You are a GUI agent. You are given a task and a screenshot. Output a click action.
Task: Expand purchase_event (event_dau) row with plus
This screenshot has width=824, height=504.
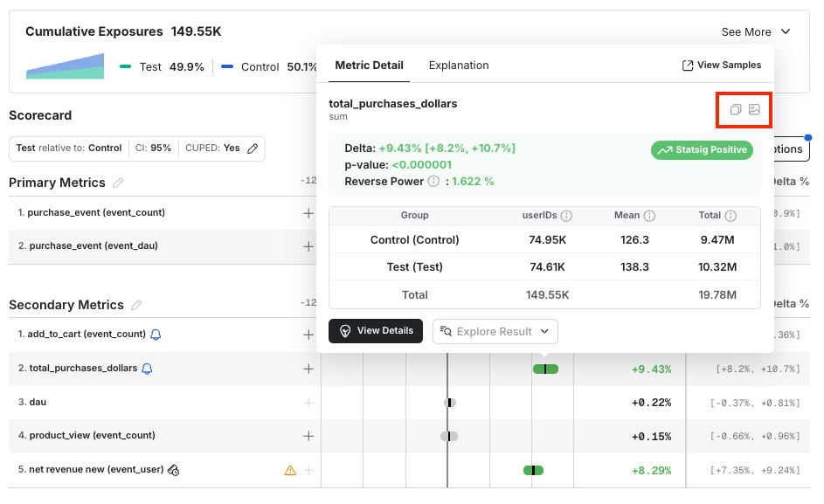coord(308,246)
